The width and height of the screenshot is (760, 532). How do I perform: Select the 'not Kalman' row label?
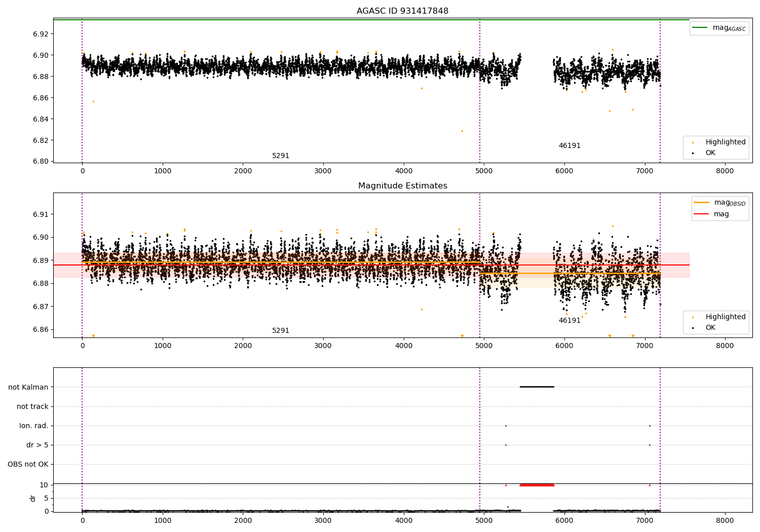point(28,387)
